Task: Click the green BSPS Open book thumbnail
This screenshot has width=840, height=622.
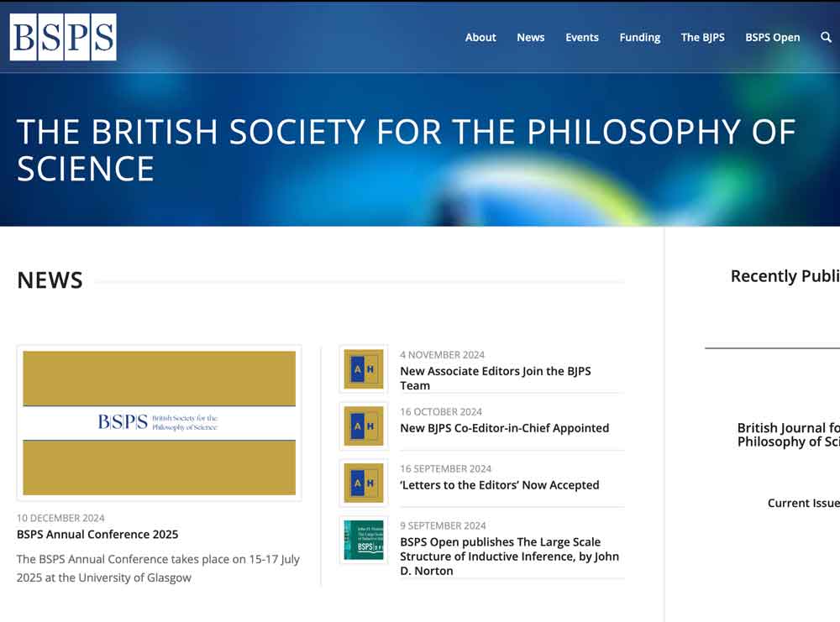Action: [x=364, y=540]
